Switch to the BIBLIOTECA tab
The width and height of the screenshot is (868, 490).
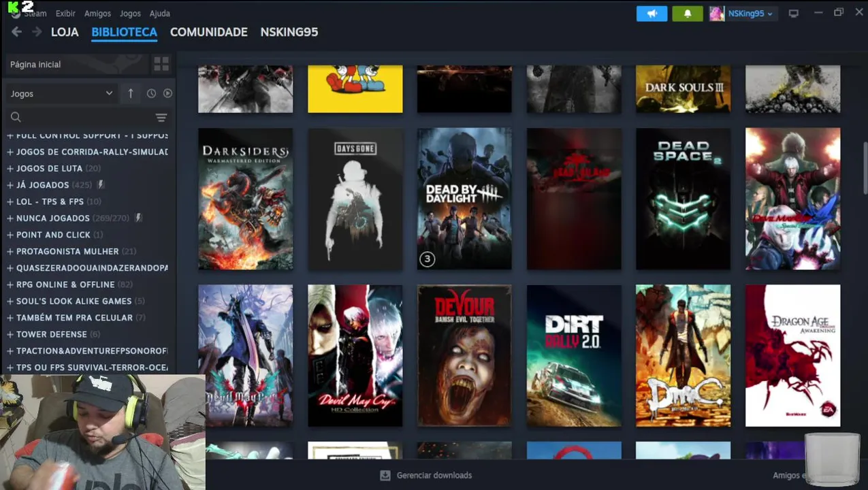pos(124,32)
